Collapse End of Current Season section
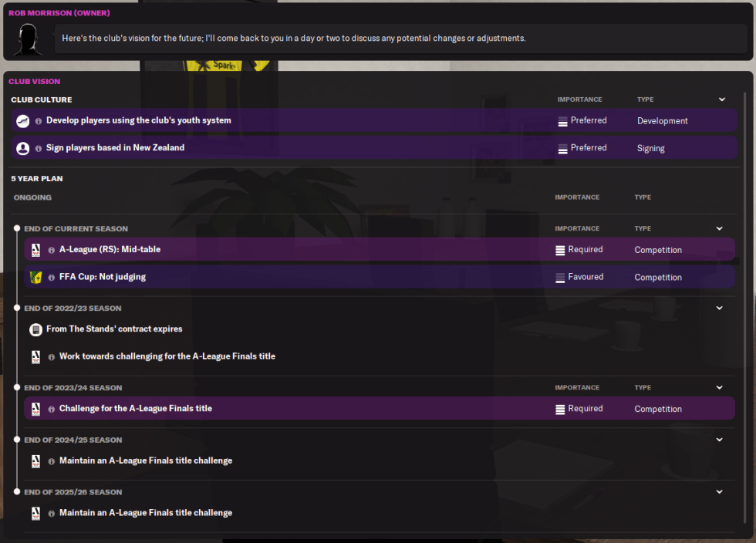 [719, 228]
